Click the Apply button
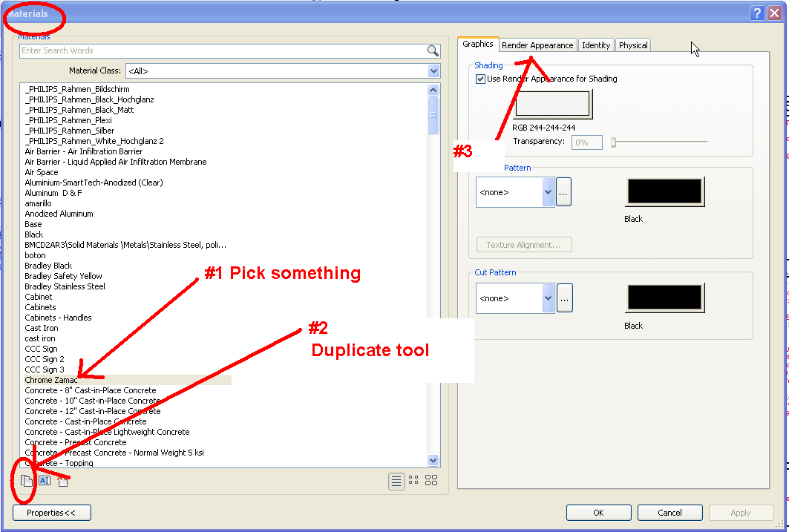This screenshot has height=532, width=789. coord(741,513)
